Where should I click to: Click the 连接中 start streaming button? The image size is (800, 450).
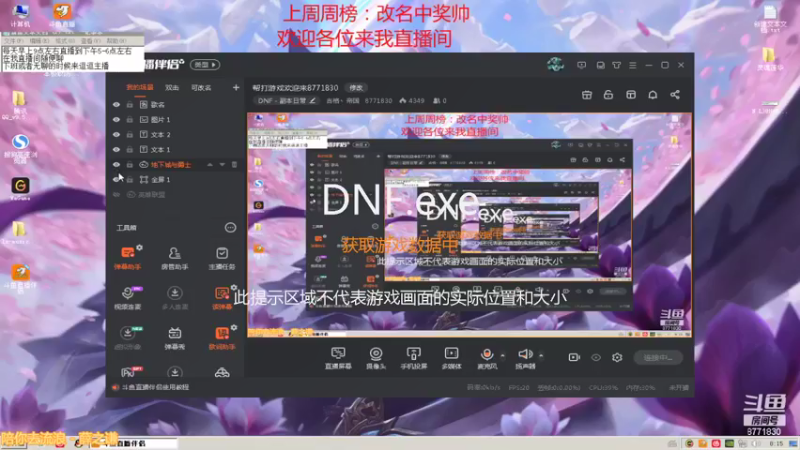pos(658,358)
